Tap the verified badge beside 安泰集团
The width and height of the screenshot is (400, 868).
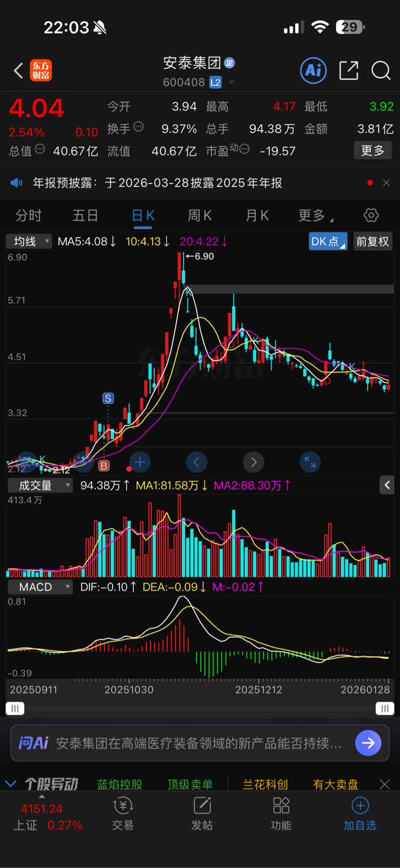point(229,63)
